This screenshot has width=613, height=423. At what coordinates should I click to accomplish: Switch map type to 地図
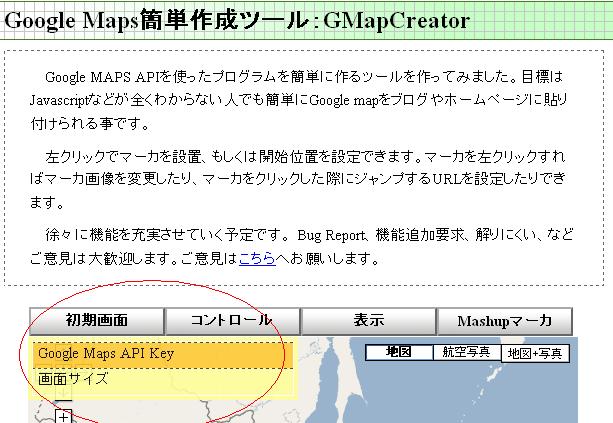[399, 352]
